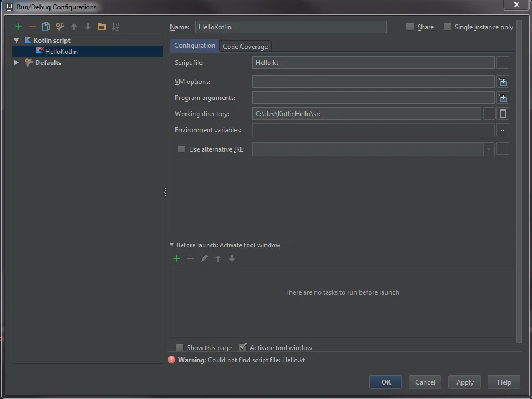Expand the Program arguments field editor
Viewport: 532px width, 399px height.
(503, 98)
